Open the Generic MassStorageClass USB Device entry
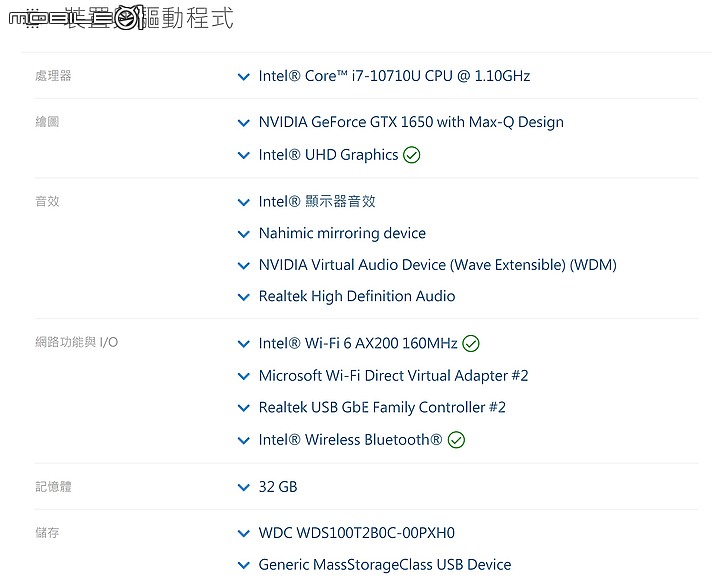The width and height of the screenshot is (720, 577). [x=385, y=565]
